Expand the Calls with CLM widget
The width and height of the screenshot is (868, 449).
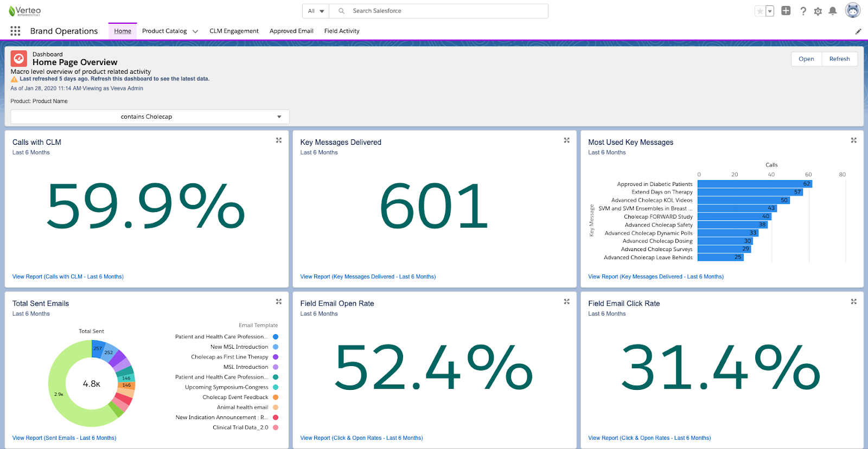click(279, 140)
